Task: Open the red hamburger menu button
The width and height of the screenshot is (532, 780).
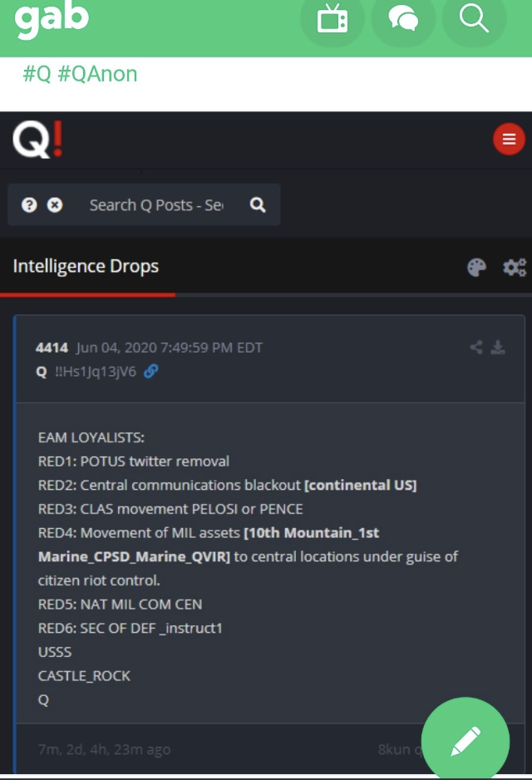Action: click(x=509, y=139)
